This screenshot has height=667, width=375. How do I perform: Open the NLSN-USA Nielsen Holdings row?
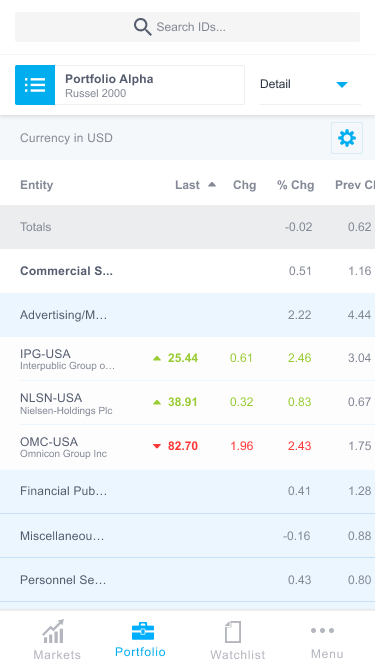click(x=188, y=402)
